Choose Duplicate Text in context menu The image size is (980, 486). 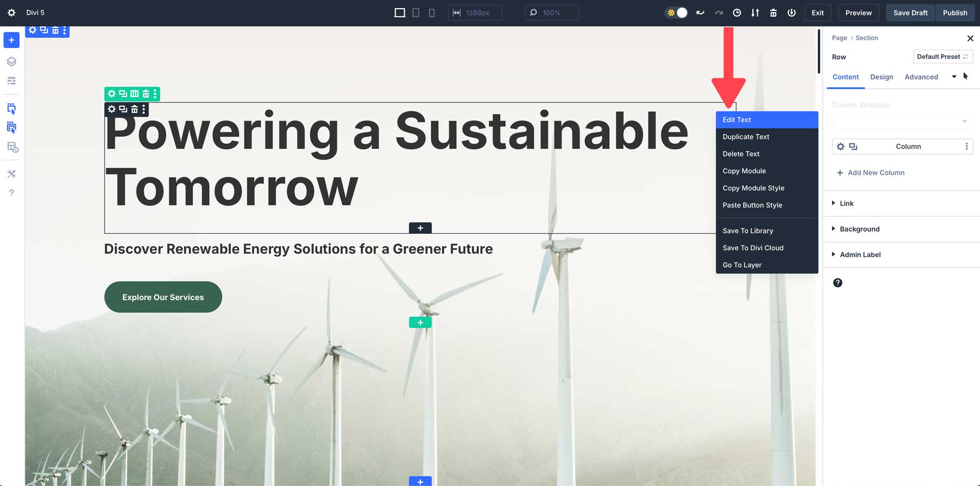pos(767,137)
